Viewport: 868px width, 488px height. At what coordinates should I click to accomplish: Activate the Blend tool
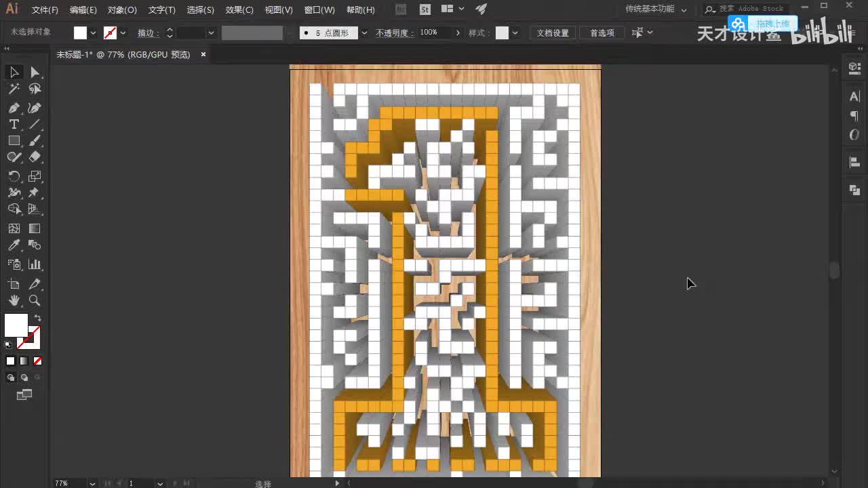pos(35,245)
